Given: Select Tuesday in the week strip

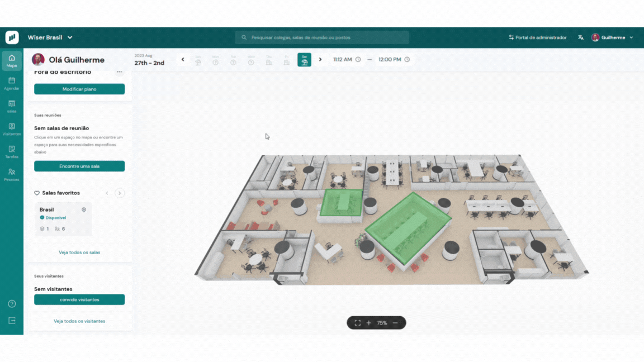Looking at the screenshot, I should coord(233,60).
